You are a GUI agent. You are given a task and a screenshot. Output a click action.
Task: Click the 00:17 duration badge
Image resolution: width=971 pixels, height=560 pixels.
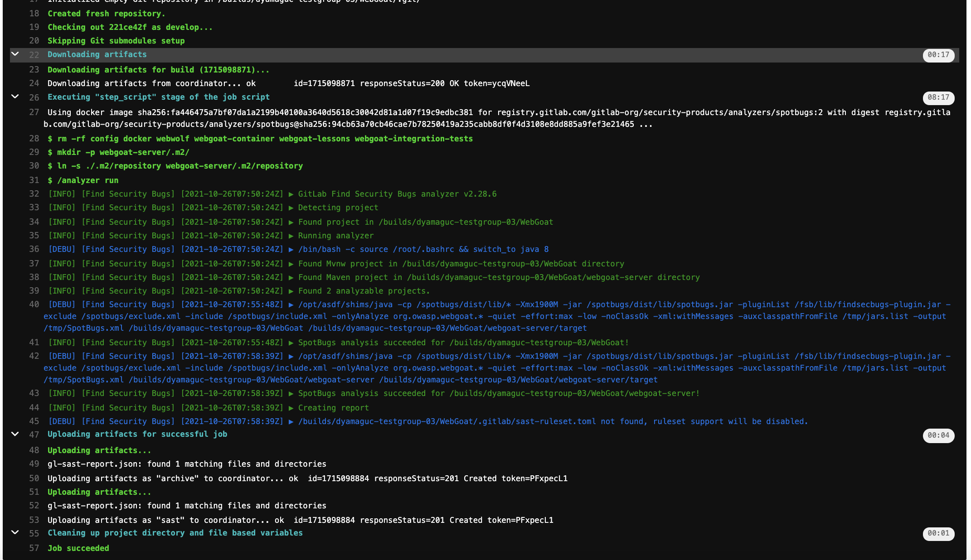pos(938,55)
